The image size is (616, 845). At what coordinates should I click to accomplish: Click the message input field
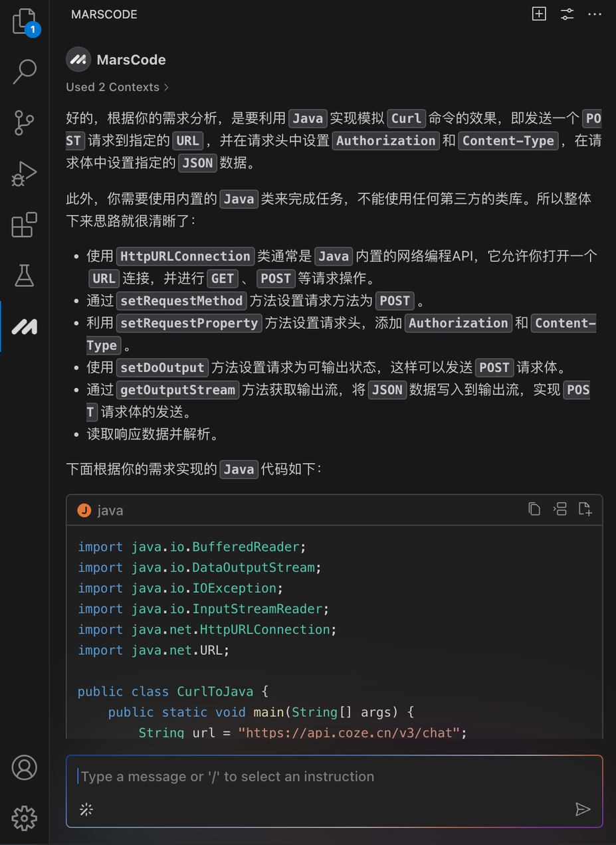click(x=326, y=777)
